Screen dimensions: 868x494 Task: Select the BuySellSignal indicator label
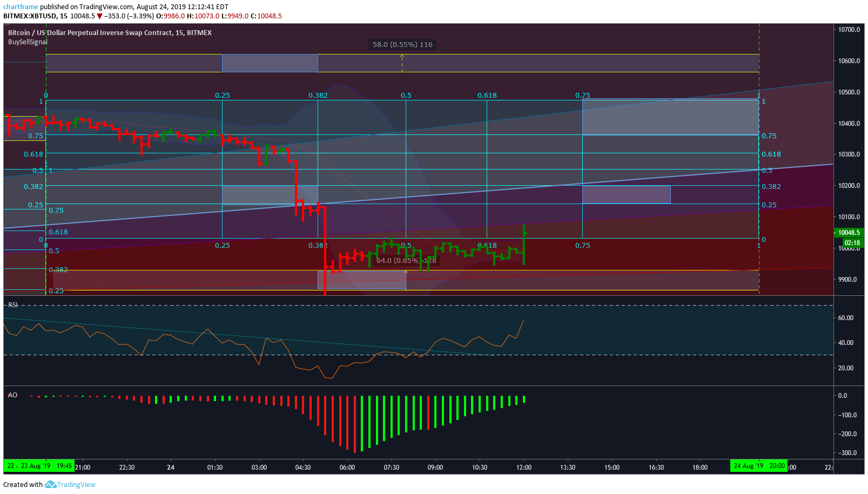28,42
